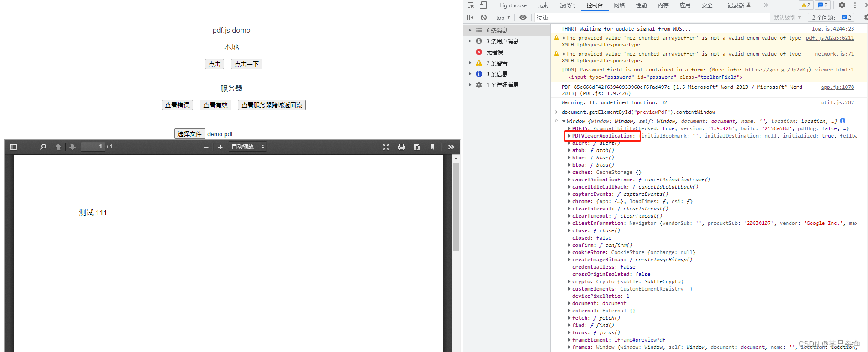Viewport: 868px width, 352px height.
Task: Click 查看服务器跨域返回流 button
Action: coord(272,105)
